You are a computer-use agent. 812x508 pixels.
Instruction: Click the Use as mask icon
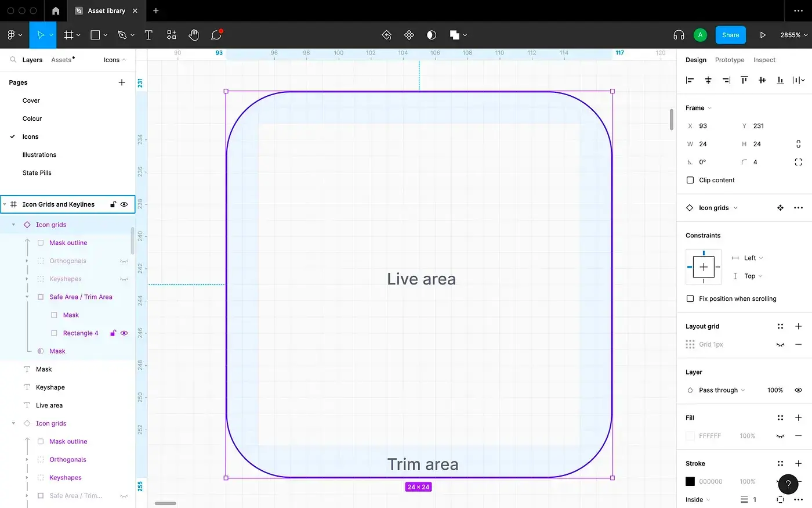click(x=432, y=35)
